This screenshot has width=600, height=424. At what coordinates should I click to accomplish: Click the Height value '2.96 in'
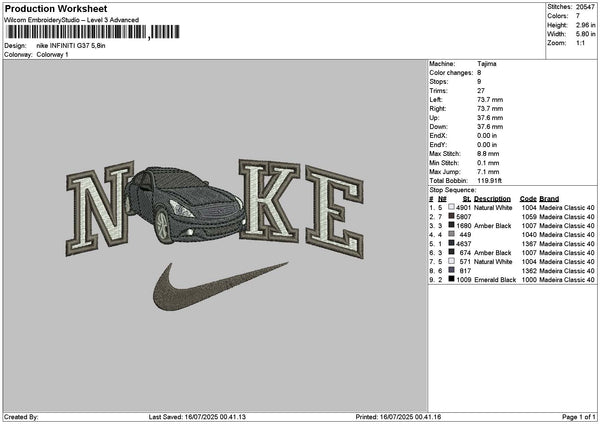[x=585, y=25]
